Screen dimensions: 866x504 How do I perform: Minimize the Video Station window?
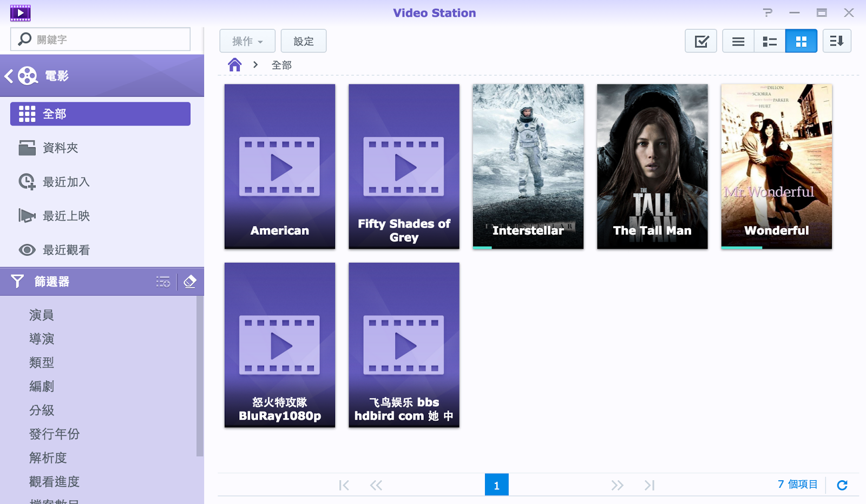[x=795, y=12]
